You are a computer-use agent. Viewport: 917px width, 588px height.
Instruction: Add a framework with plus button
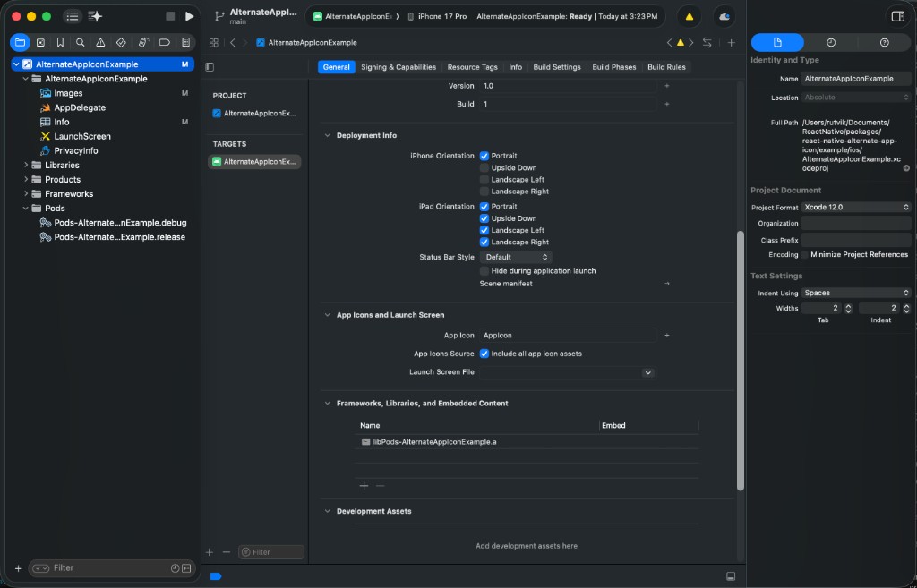364,486
